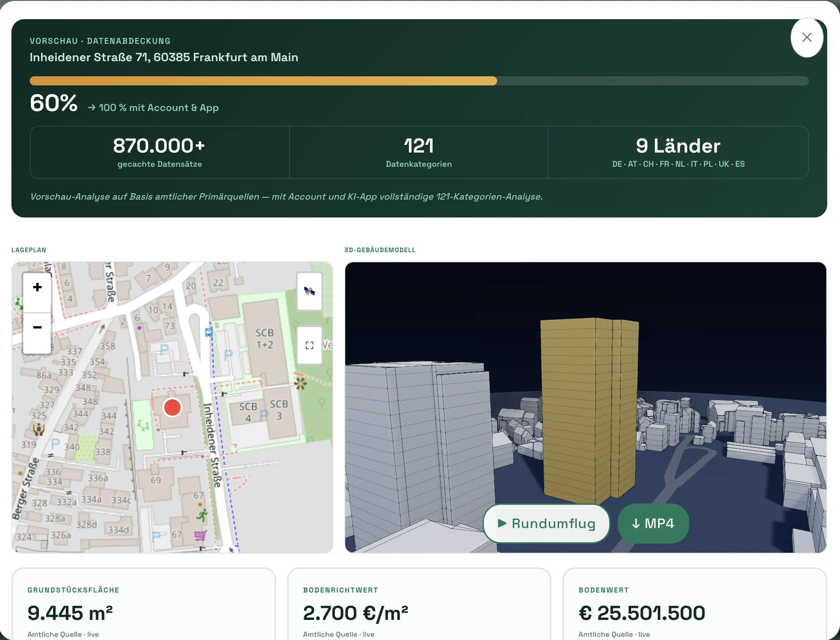Click parking symbol between SCB 4 and 3
This screenshot has height=640, width=840.
(x=263, y=416)
